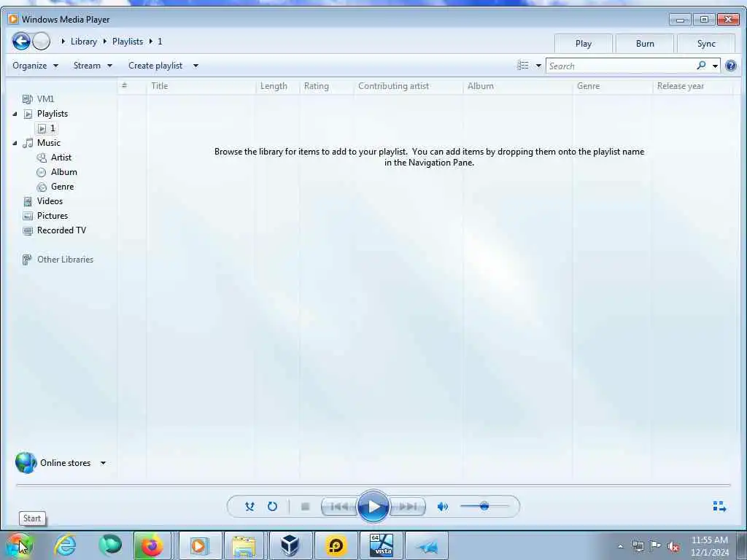Sort by the Length column header
Image resolution: width=747 pixels, height=560 pixels.
tap(276, 86)
